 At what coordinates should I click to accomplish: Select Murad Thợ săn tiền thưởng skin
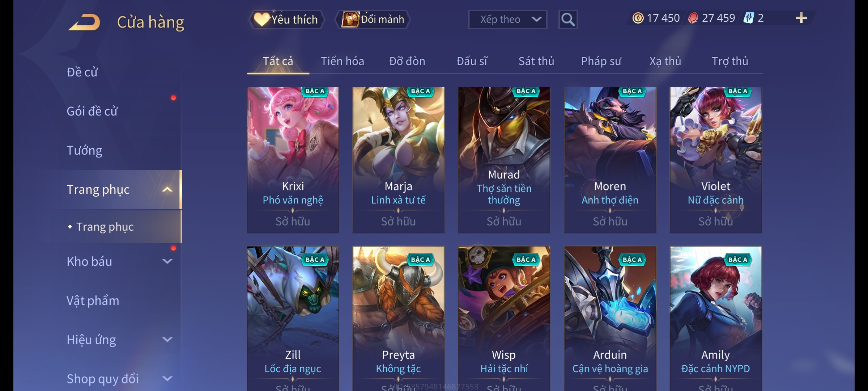click(x=504, y=160)
